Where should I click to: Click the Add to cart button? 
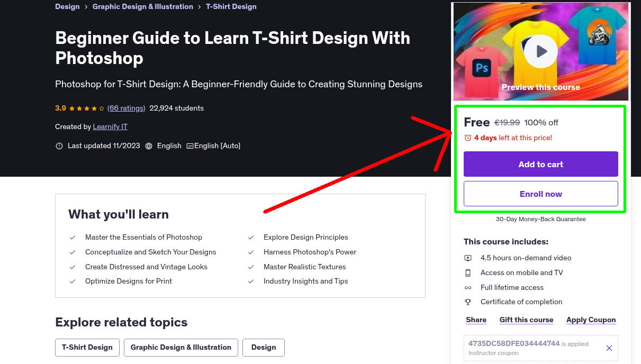tap(540, 164)
